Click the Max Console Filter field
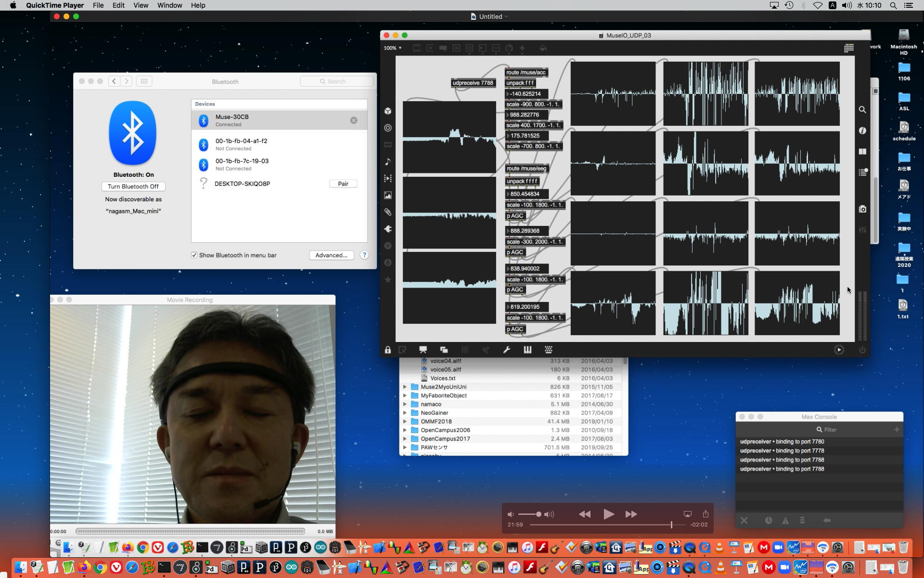924x578 pixels. pos(830,430)
